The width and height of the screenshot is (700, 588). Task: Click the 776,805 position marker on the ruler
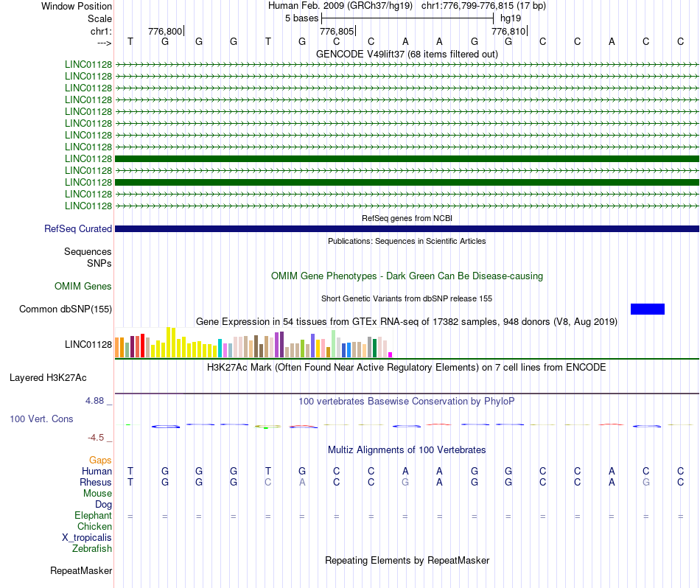tap(337, 32)
